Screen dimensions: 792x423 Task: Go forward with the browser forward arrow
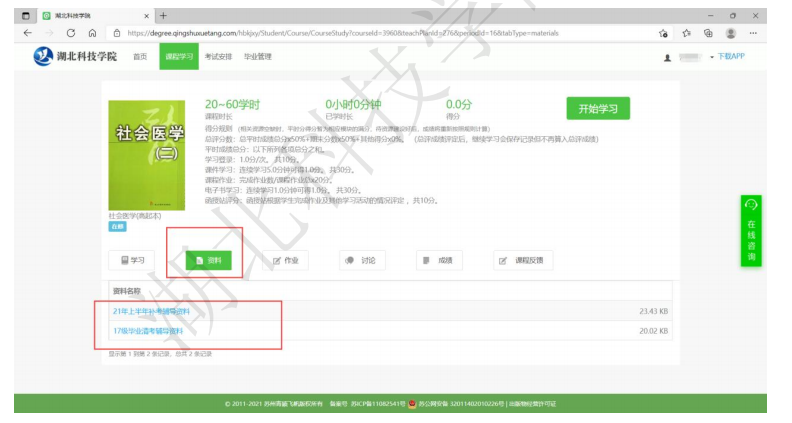click(50, 33)
